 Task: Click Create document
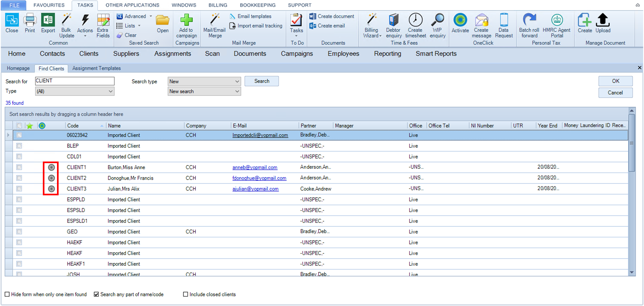tap(332, 16)
